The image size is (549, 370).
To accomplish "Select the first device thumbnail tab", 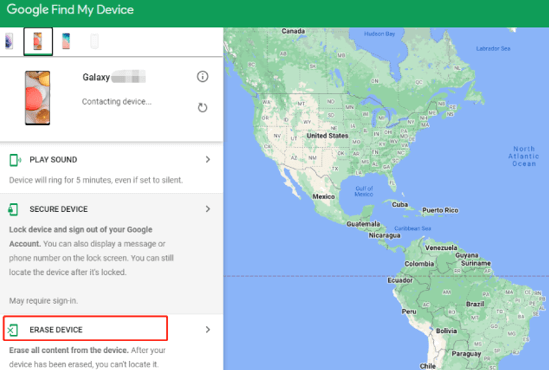I will click(x=9, y=41).
